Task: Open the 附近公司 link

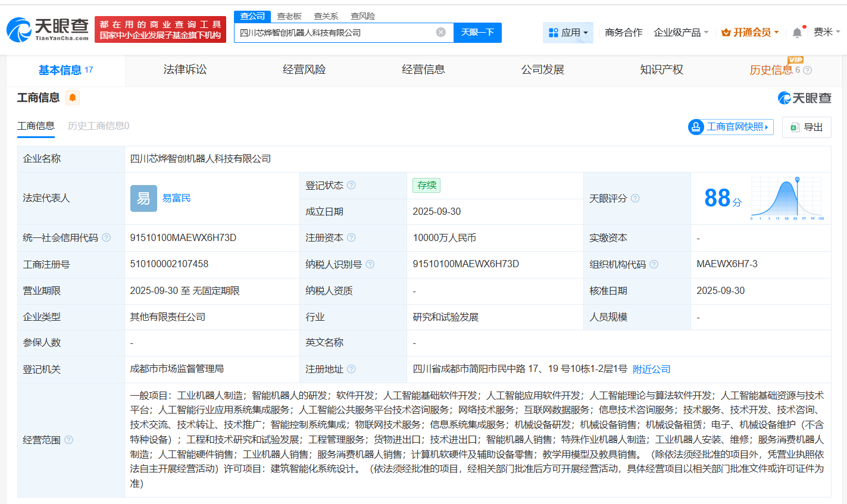Action: pyautogui.click(x=651, y=370)
